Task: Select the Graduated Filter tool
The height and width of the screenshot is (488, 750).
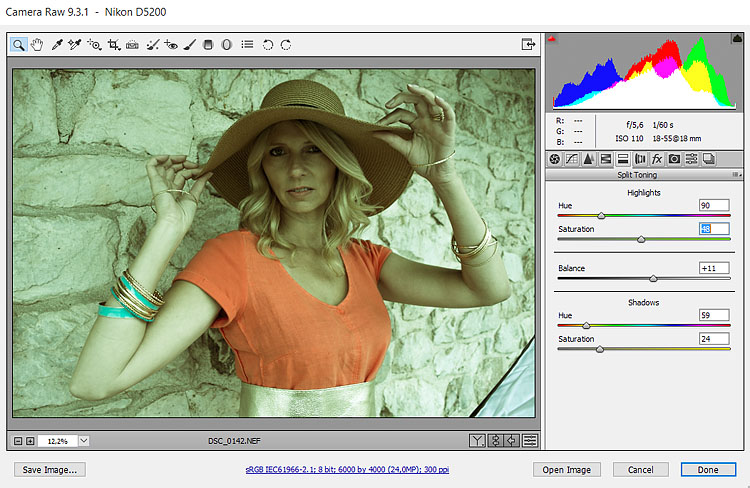Action: pyautogui.click(x=208, y=44)
